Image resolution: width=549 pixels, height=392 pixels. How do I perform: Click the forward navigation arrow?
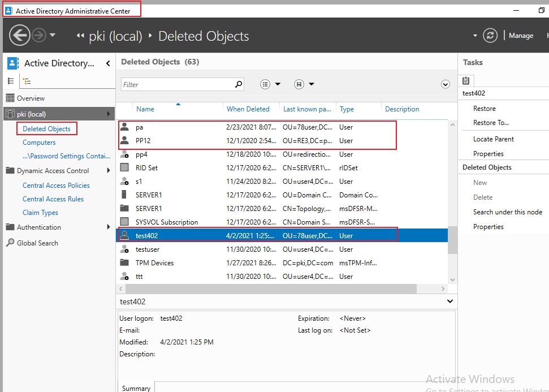click(x=39, y=36)
